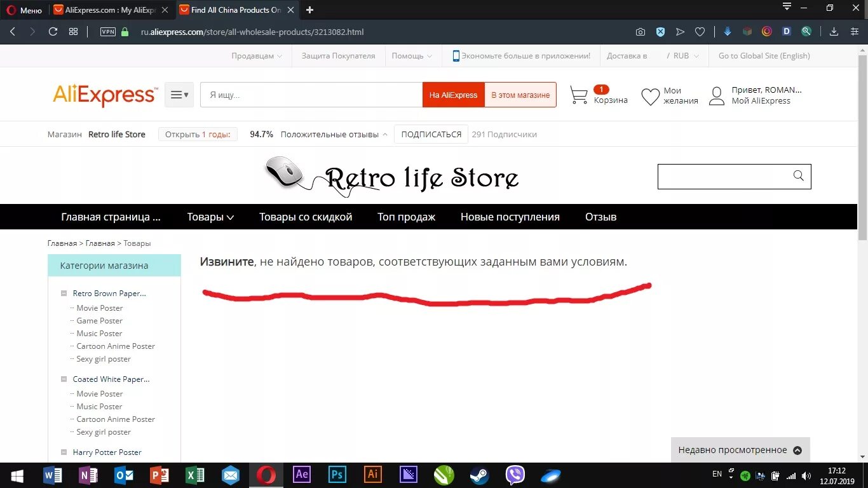Click the magnifier icon in the store search box
This screenshot has height=488, width=868.
coord(798,176)
